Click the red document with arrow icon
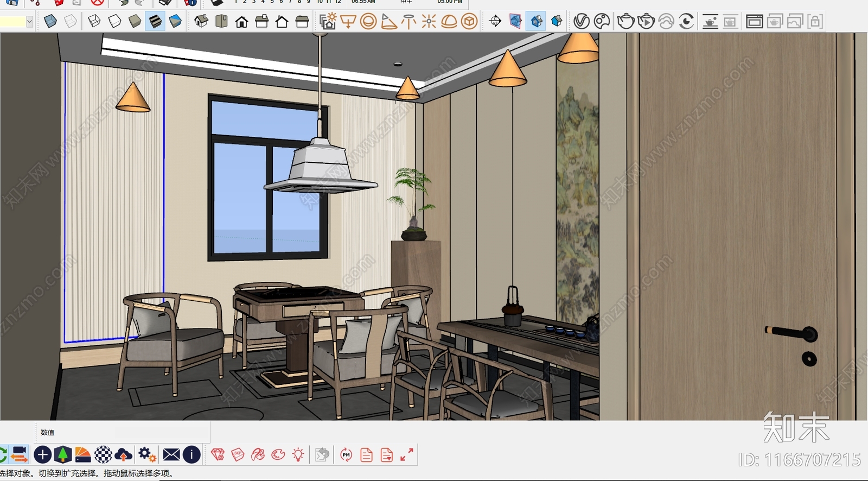This screenshot has height=481, width=868. [386, 454]
